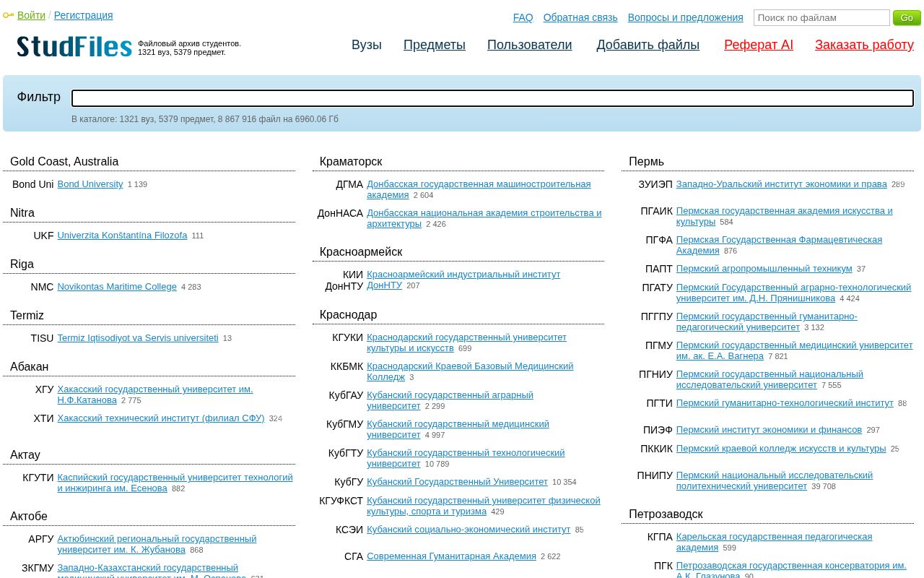Open Хакасский государственный университет им. Катанова
Image resolution: width=924 pixels, height=578 pixels.
coord(155,394)
